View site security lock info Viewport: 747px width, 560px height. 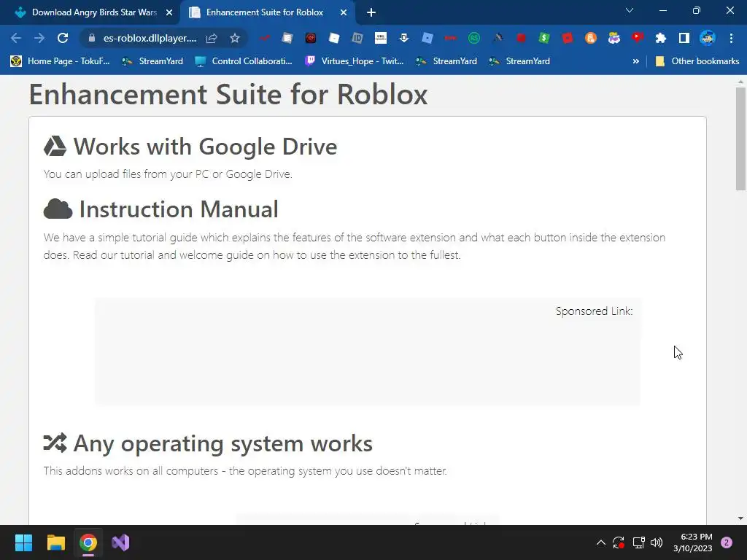[x=92, y=38]
